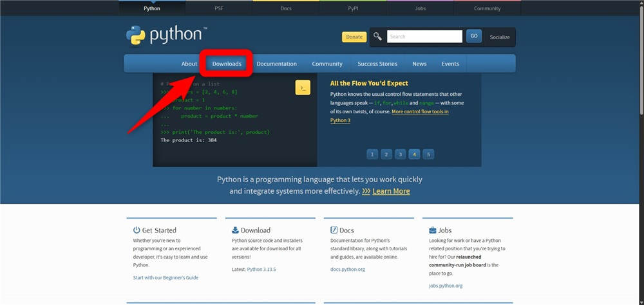The height and width of the screenshot is (305, 644).
Task: Click into the Search input field
Action: 424,36
